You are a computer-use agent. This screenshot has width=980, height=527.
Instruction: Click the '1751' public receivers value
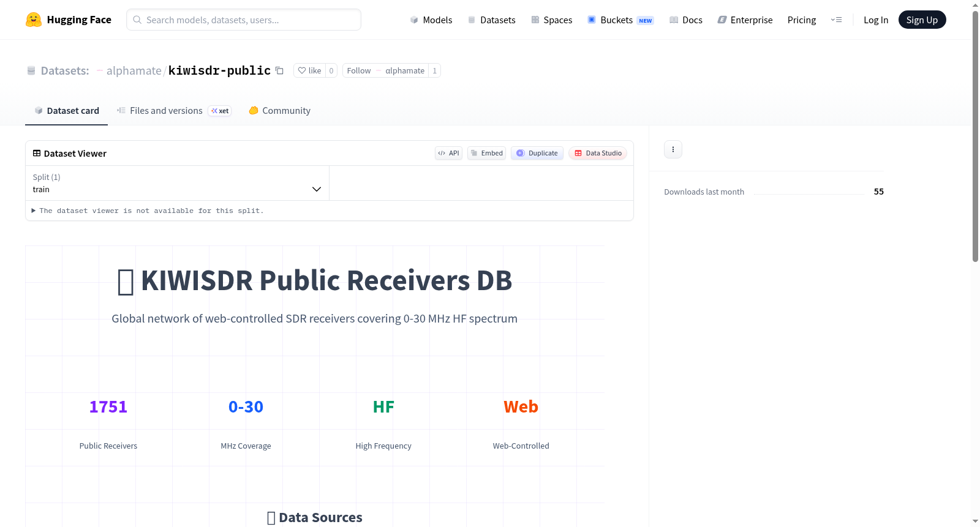(108, 407)
